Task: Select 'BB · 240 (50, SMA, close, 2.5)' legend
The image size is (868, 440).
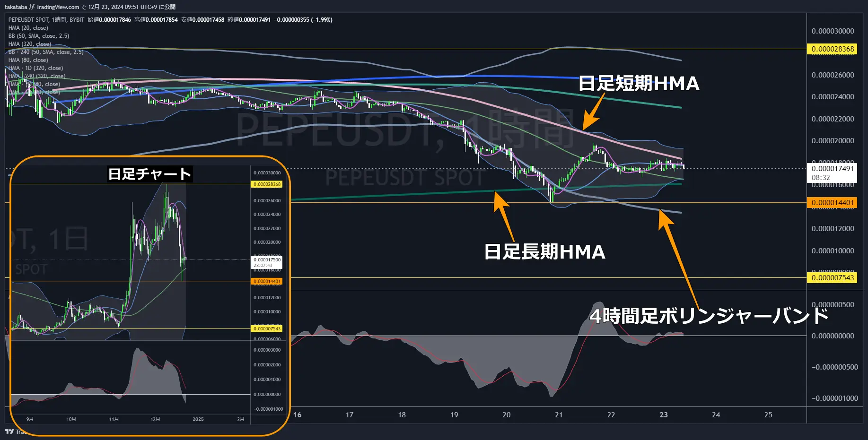Action: 45,52
